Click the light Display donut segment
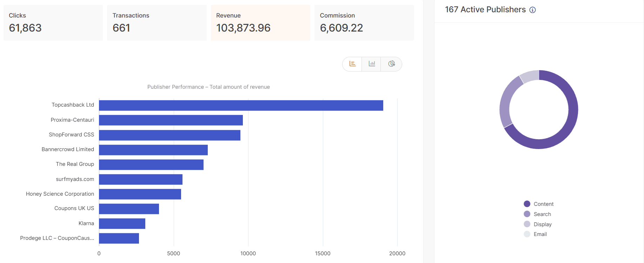644x263 pixels. [x=530, y=76]
